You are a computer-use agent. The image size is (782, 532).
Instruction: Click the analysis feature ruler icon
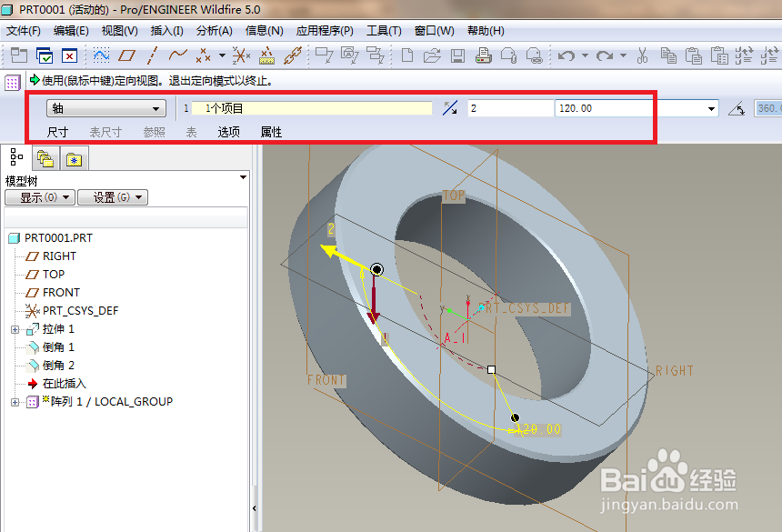click(266, 55)
